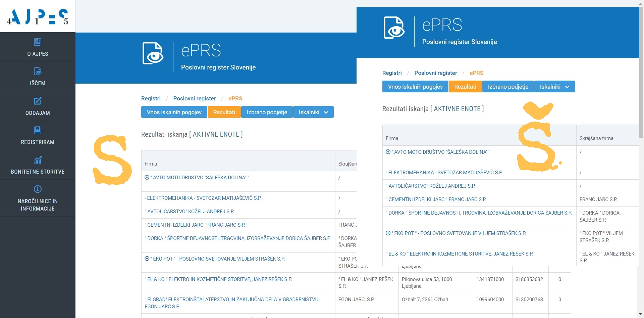Open the NAROČILNICE IN INFORMACIJE info icon
Viewport: 644px width, 318px height.
click(x=38, y=189)
